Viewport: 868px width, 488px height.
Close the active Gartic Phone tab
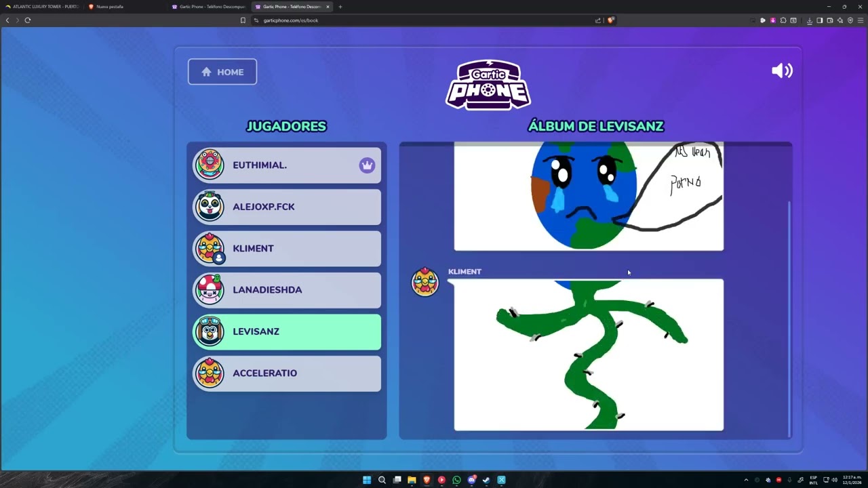[328, 7]
